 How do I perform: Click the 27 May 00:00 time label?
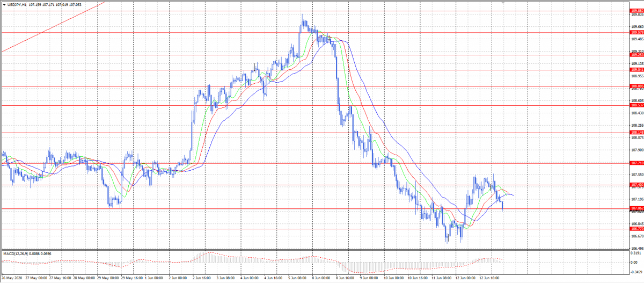(x=36, y=278)
